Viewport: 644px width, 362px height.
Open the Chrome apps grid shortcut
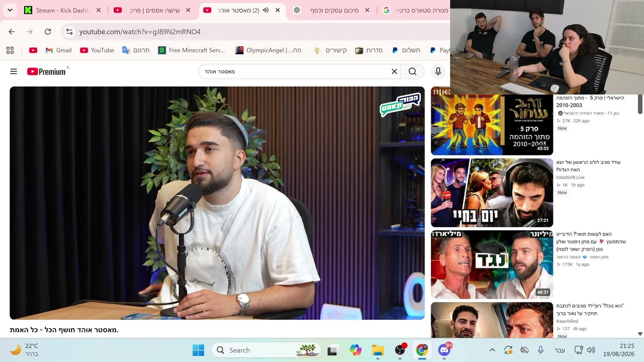pyautogui.click(x=10, y=50)
